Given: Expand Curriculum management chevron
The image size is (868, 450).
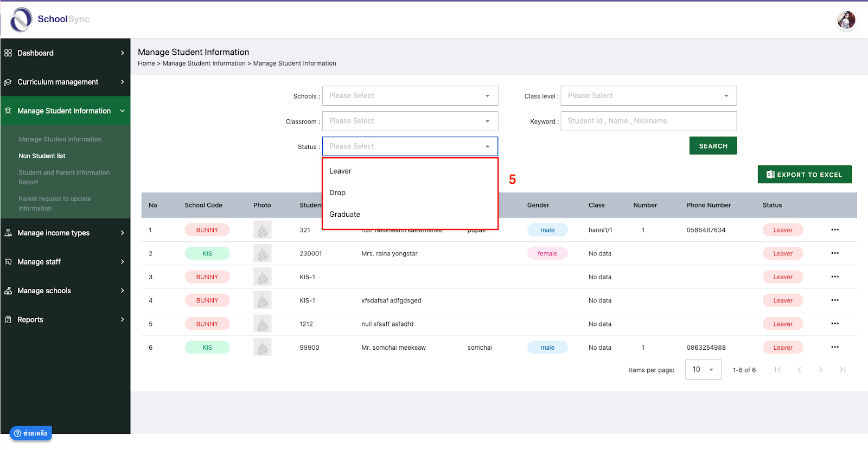Looking at the screenshot, I should click(x=123, y=82).
